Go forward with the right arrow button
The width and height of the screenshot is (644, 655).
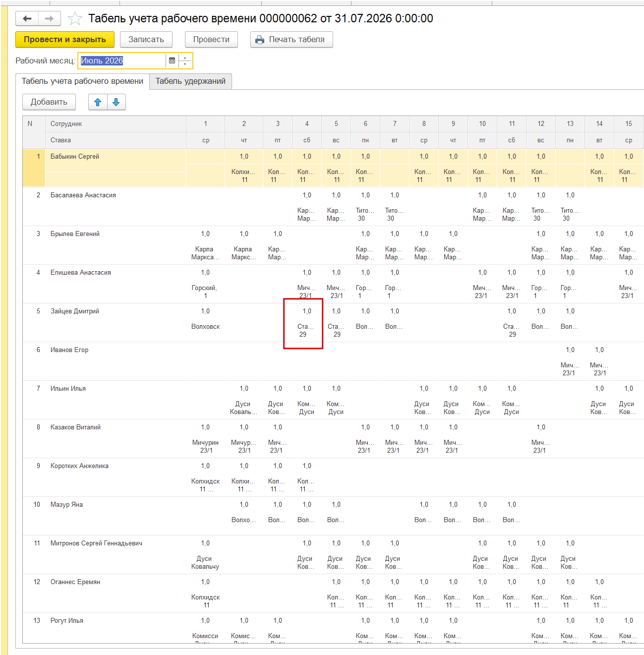(x=49, y=19)
